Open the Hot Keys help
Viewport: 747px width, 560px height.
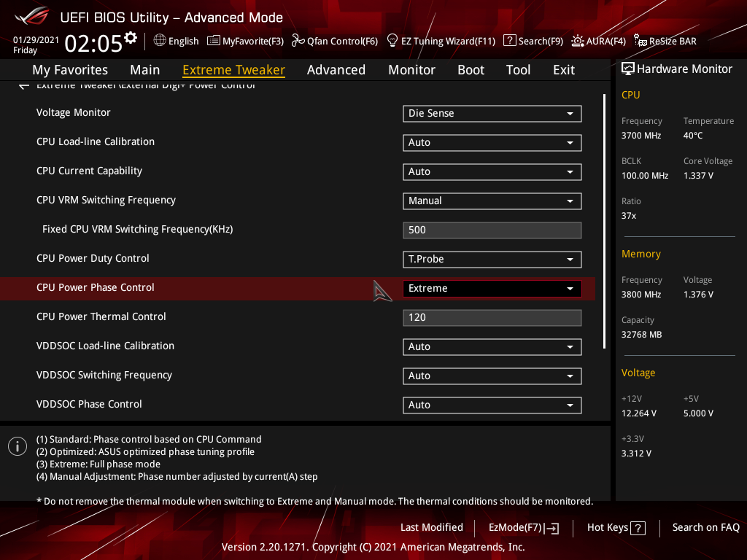(616, 528)
